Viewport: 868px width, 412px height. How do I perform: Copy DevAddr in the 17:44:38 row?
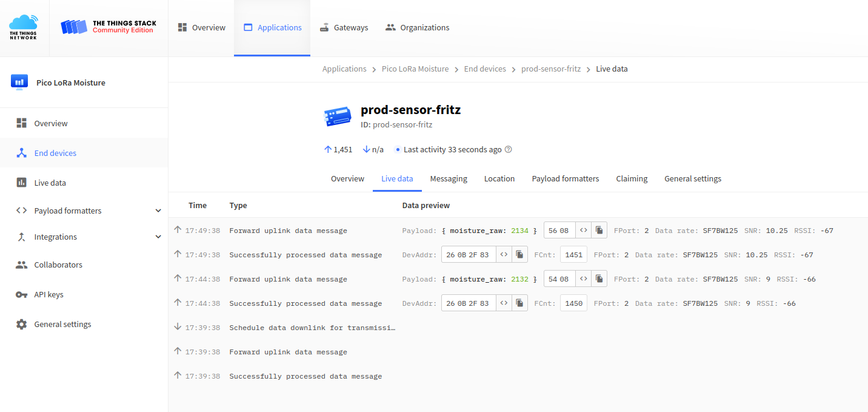point(519,303)
